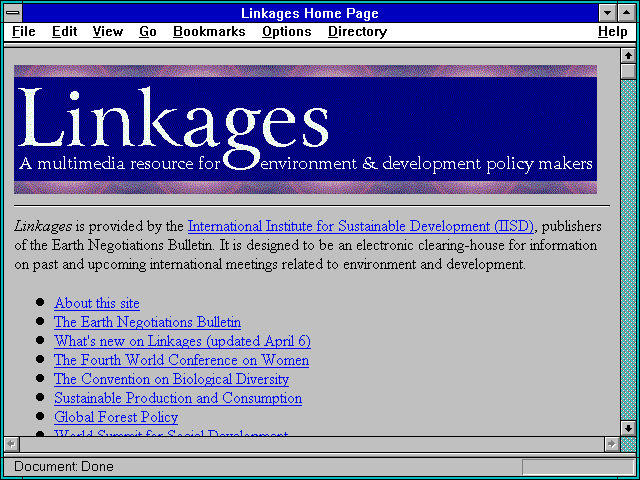Screen dimensions: 640x480
Task: Open the Edit menu
Action: (x=64, y=31)
